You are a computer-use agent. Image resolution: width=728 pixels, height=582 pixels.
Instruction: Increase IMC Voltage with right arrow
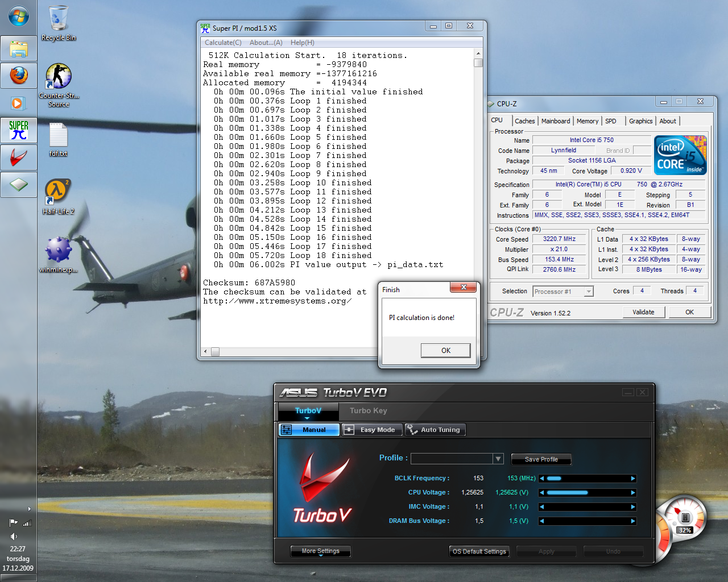pyautogui.click(x=633, y=507)
